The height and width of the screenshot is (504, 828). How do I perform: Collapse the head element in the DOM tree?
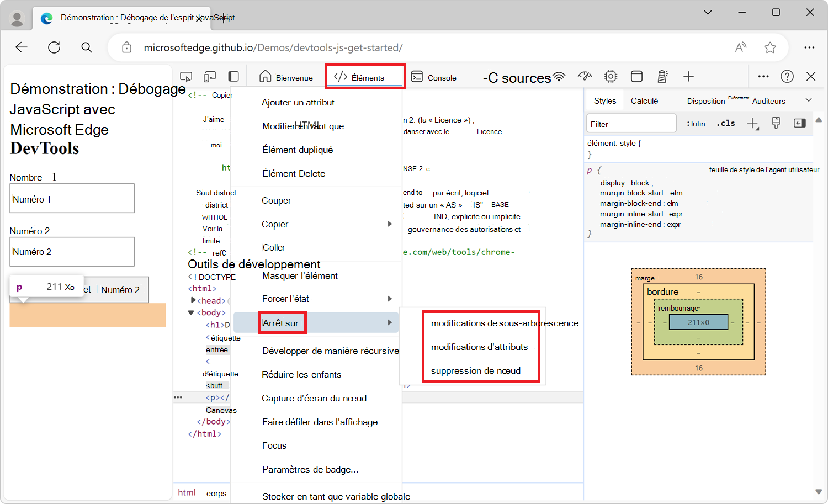193,300
